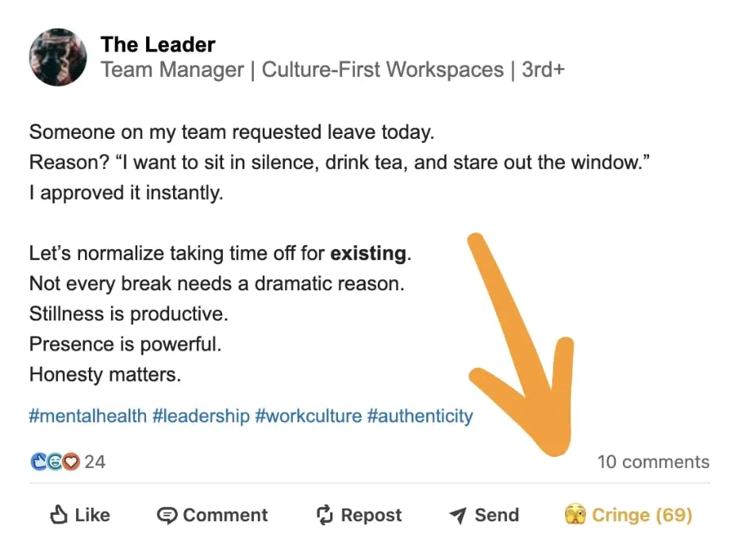Image resolution: width=738 pixels, height=560 pixels.
Task: Click the #authenticity hashtag
Action: pyautogui.click(x=420, y=416)
